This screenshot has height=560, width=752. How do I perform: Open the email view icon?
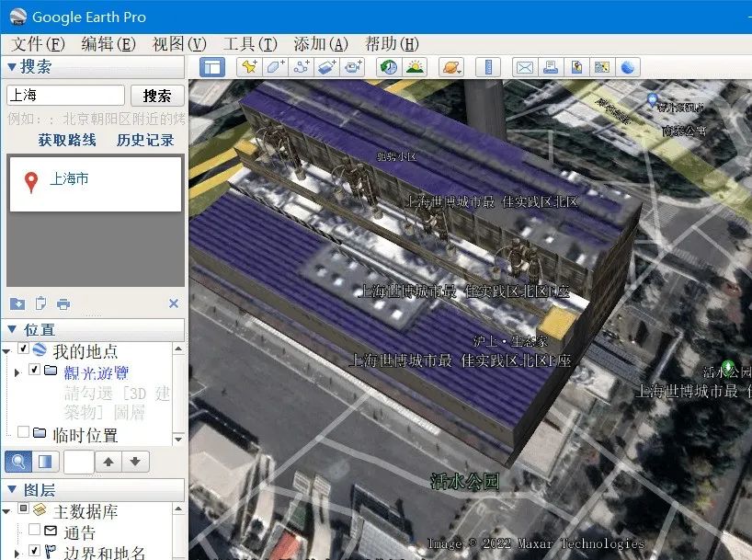(x=523, y=67)
